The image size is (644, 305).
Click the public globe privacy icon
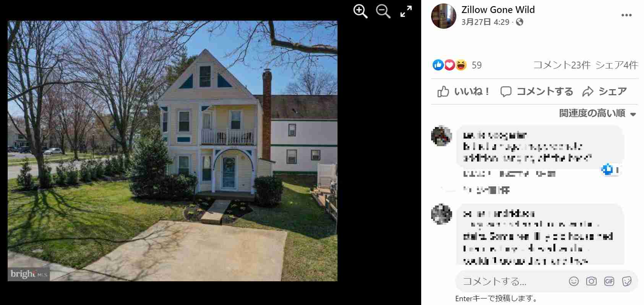(519, 22)
